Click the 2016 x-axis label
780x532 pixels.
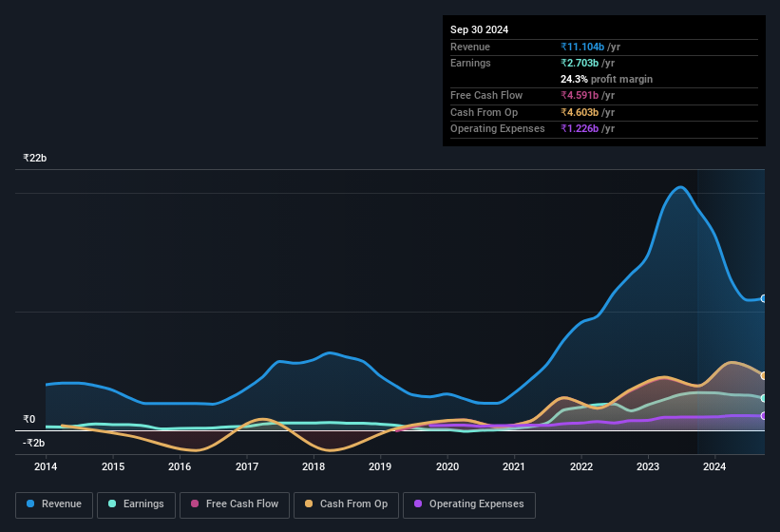(x=180, y=466)
